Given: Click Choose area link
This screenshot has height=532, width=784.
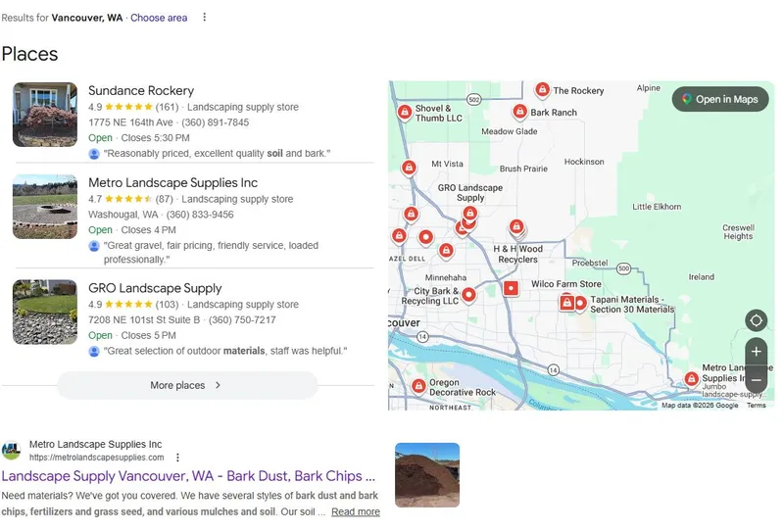Looking at the screenshot, I should (159, 18).
